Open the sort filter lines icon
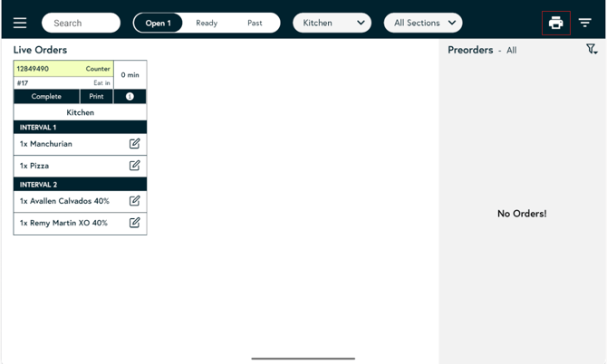 585,23
